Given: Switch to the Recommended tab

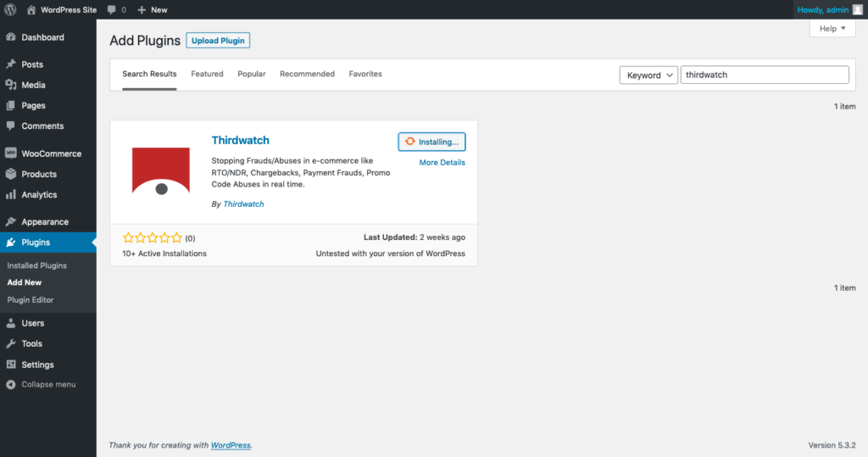Looking at the screenshot, I should [307, 74].
